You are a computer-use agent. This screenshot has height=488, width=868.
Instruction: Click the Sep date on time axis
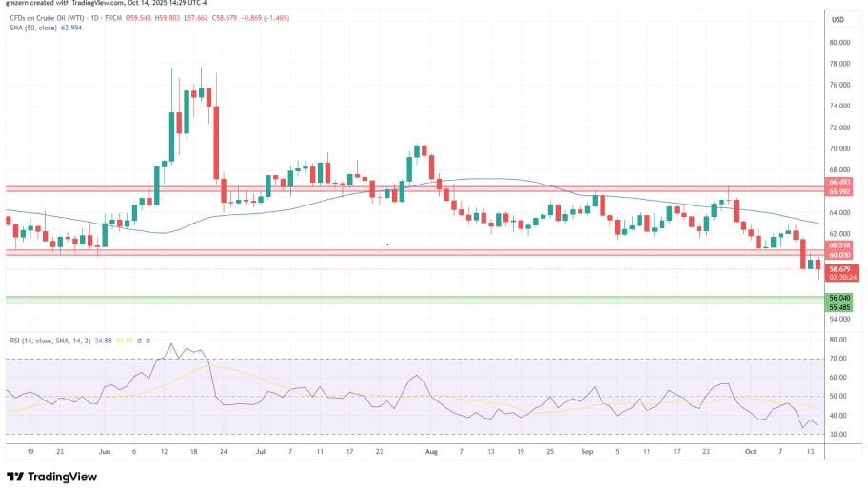pyautogui.click(x=586, y=453)
